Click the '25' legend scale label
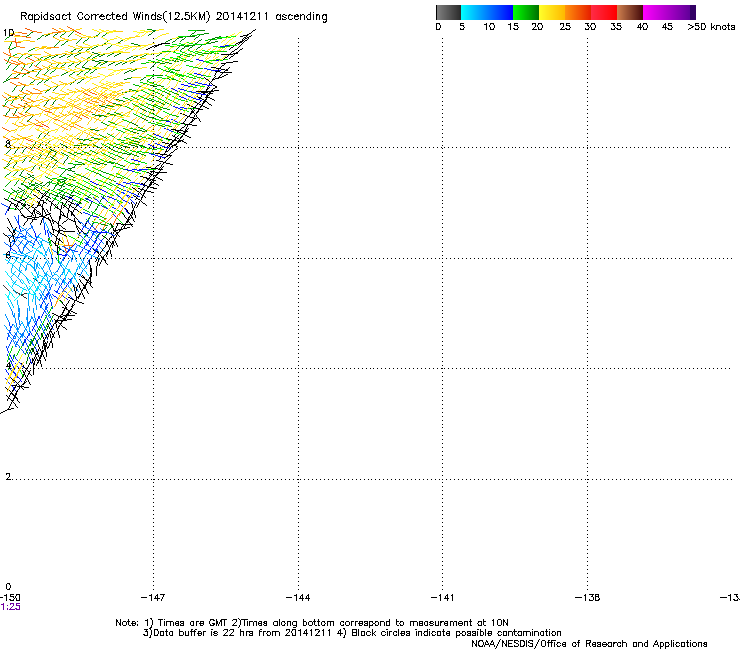 (565, 27)
